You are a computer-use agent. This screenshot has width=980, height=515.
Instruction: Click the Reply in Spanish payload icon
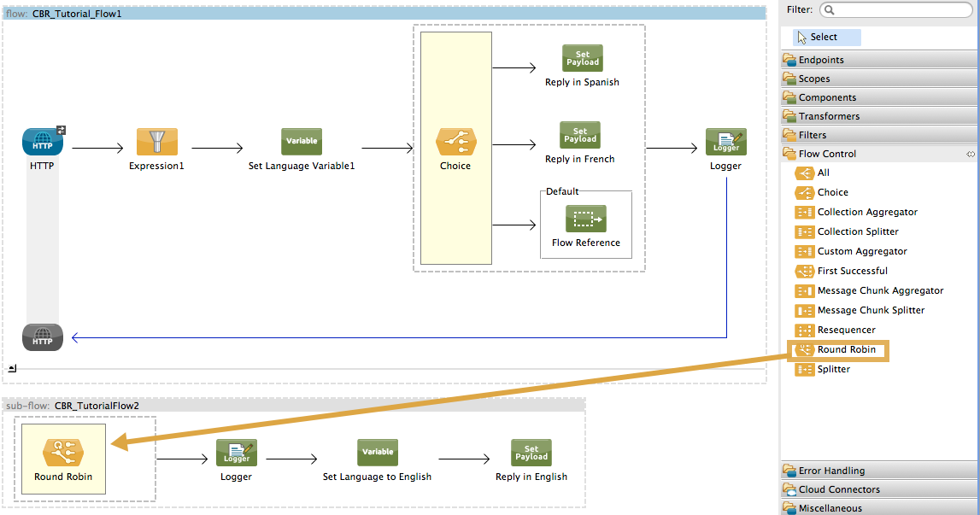click(582, 58)
